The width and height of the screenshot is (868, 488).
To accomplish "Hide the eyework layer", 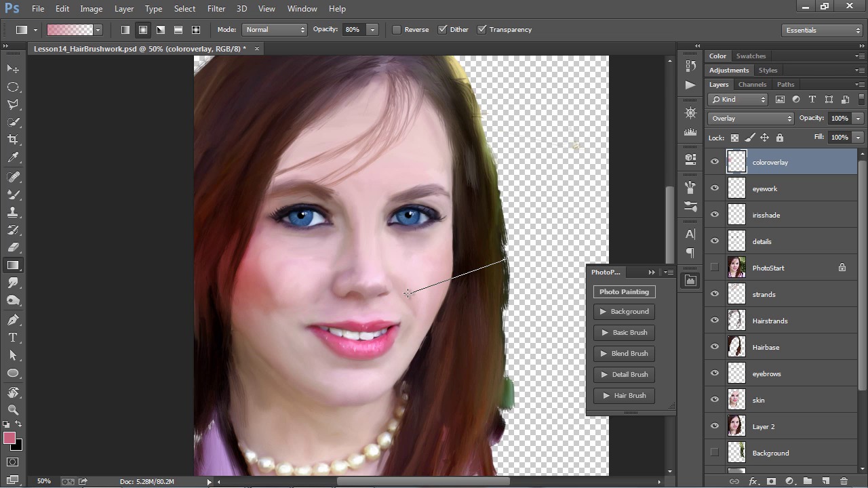I will click(715, 188).
